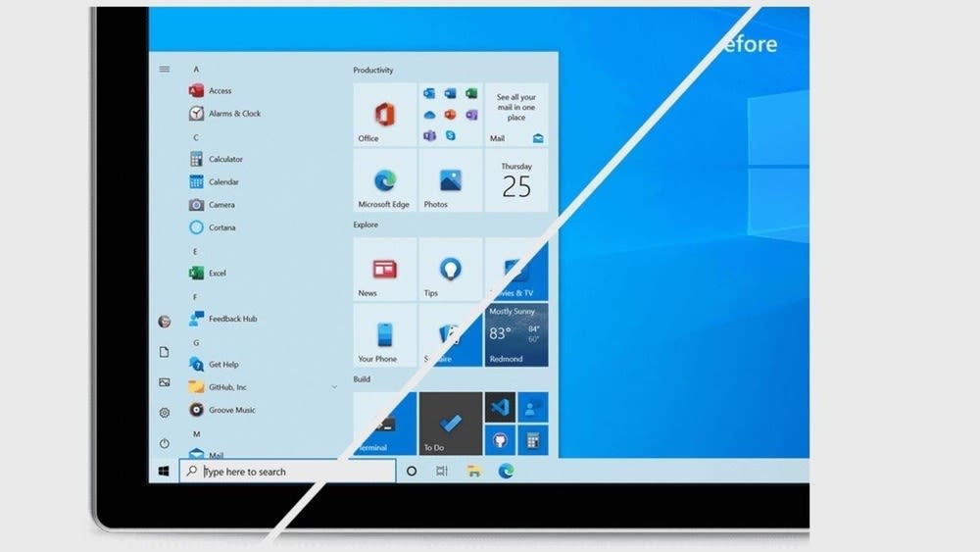Click the G letter header in app list
The height and width of the screenshot is (552, 980).
pos(196,342)
